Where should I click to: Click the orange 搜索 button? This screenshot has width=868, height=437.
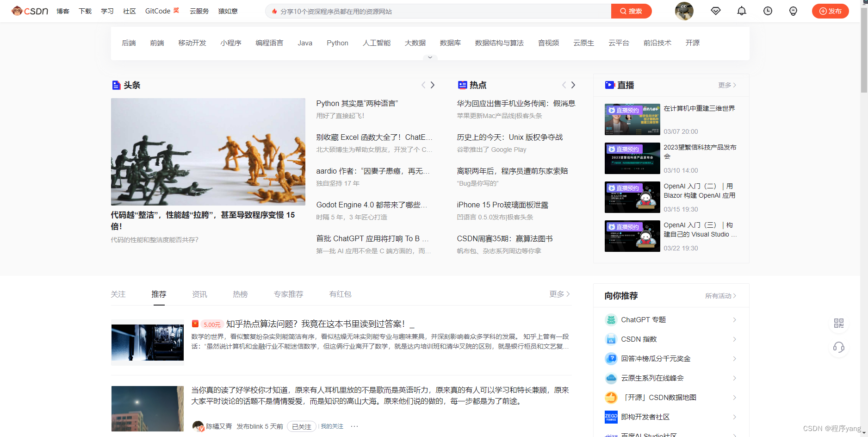click(631, 11)
